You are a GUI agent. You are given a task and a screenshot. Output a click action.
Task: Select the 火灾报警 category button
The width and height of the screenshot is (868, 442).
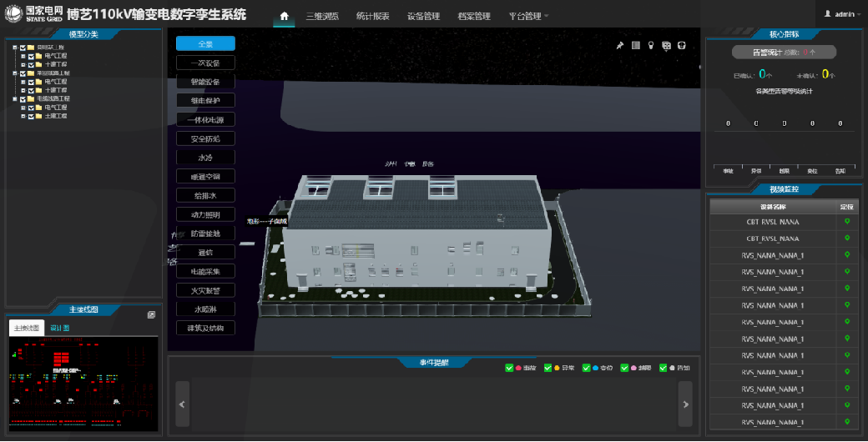click(x=205, y=290)
